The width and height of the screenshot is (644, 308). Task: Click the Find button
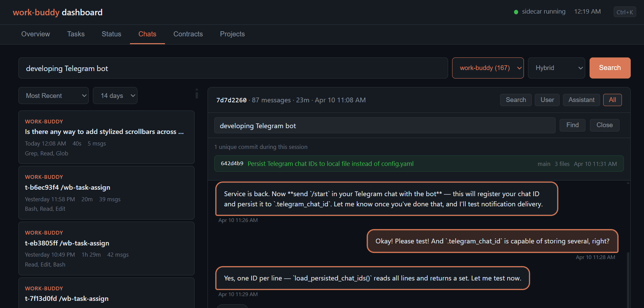point(573,125)
